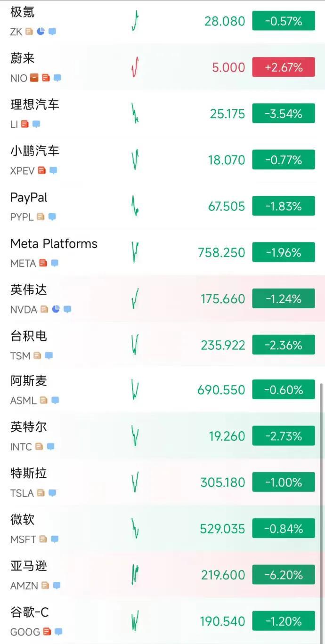Open the red news icon next to XPEV

[x=42, y=170]
